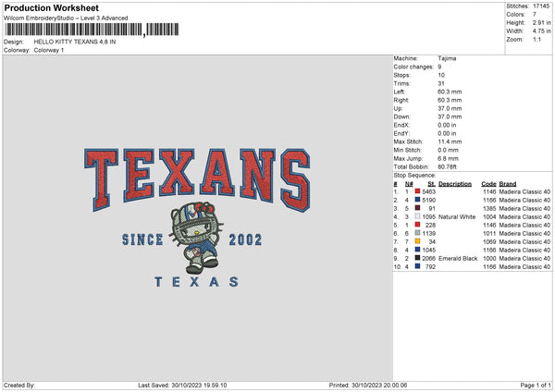
Task: Click the 'EndY:' label
Action: coord(401,133)
